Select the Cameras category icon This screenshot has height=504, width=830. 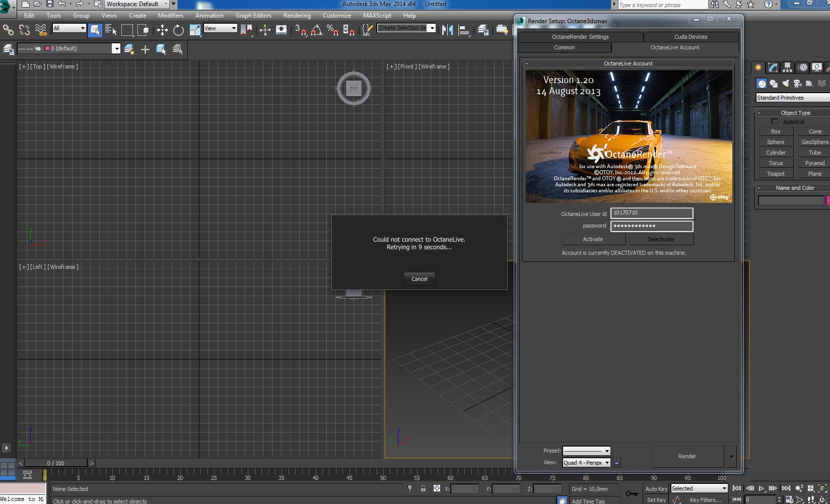(x=797, y=84)
